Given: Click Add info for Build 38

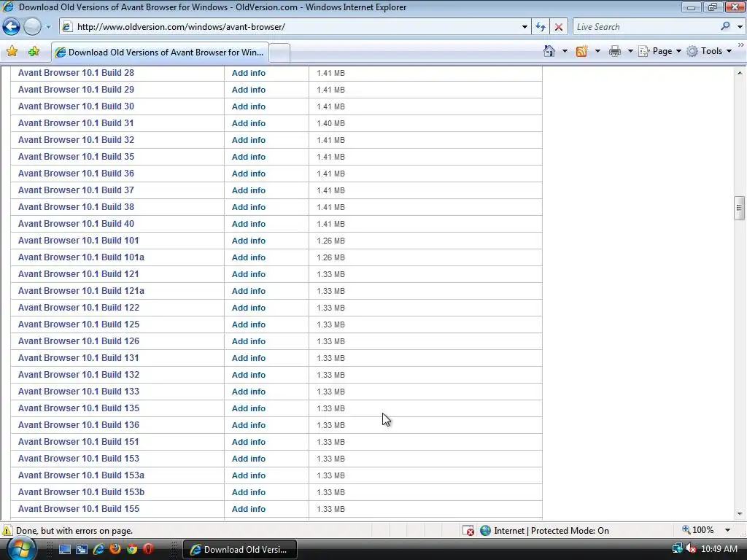Looking at the screenshot, I should (249, 207).
